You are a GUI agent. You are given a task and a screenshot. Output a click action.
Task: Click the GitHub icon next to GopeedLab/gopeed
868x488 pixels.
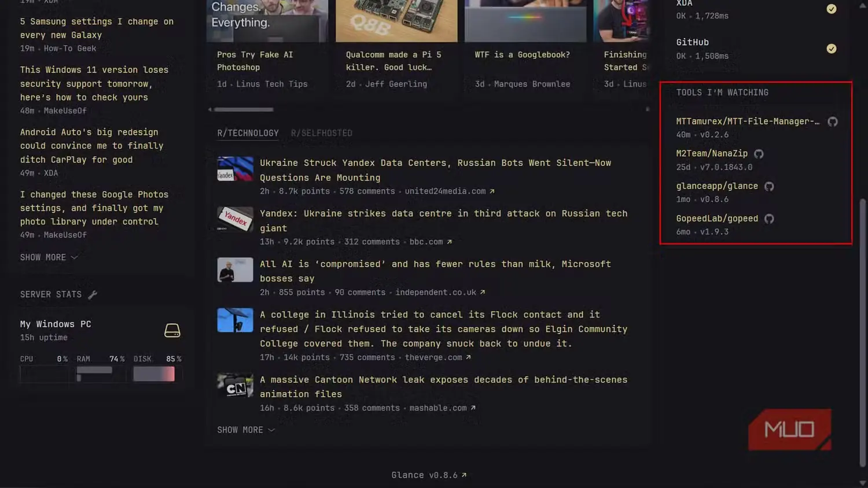coord(769,219)
